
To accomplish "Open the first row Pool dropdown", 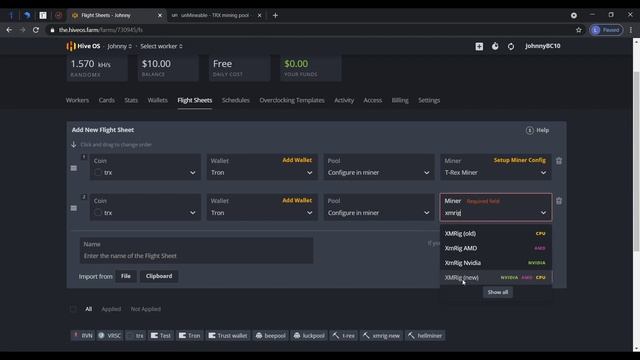I will (379, 167).
